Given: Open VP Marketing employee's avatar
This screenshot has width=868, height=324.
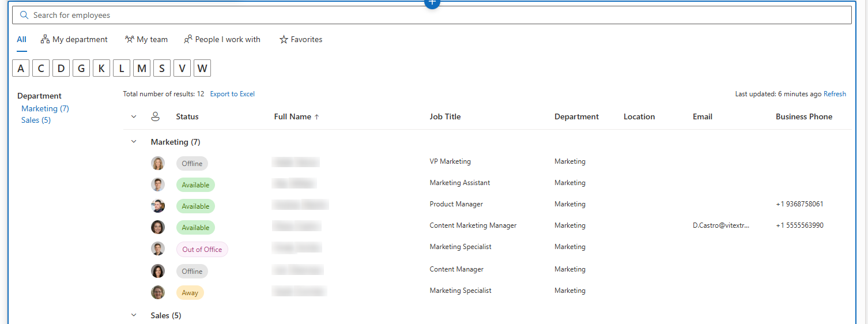Looking at the screenshot, I should coord(158,163).
